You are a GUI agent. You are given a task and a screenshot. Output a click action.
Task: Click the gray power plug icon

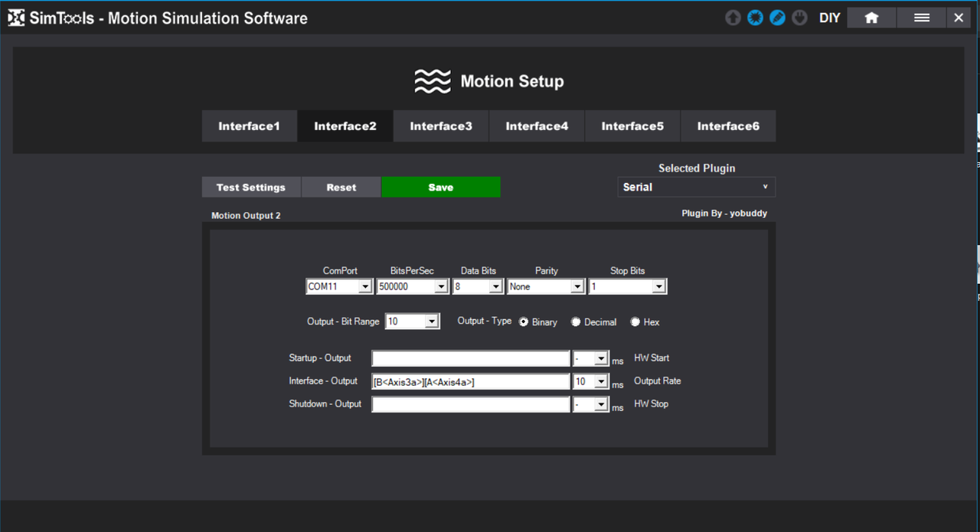click(x=799, y=18)
